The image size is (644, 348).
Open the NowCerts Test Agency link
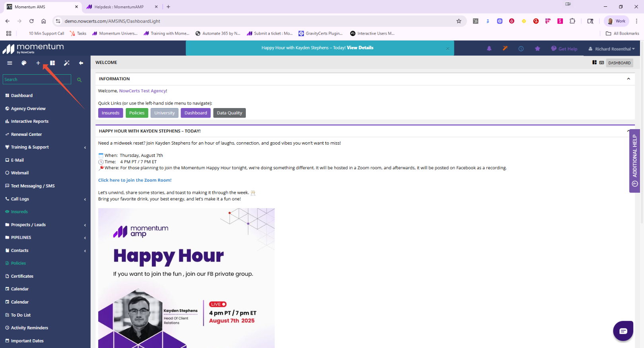[x=143, y=91]
